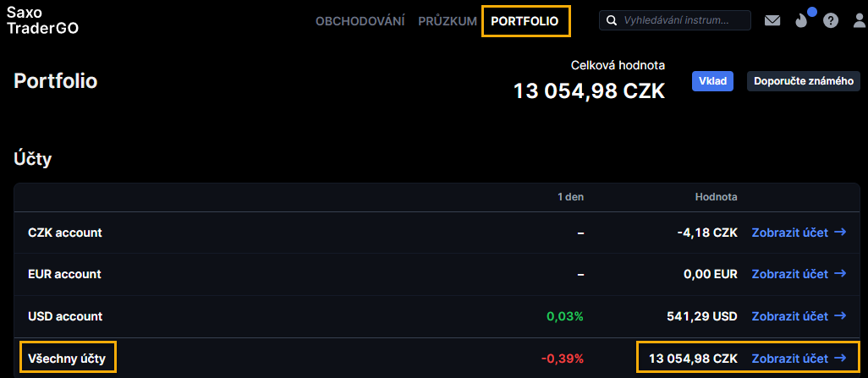Click the blue Vklad button
The image size is (868, 378).
pyautogui.click(x=712, y=81)
